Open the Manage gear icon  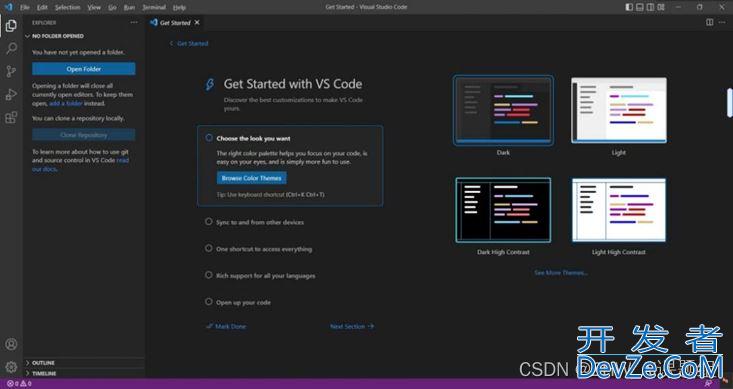[11, 367]
